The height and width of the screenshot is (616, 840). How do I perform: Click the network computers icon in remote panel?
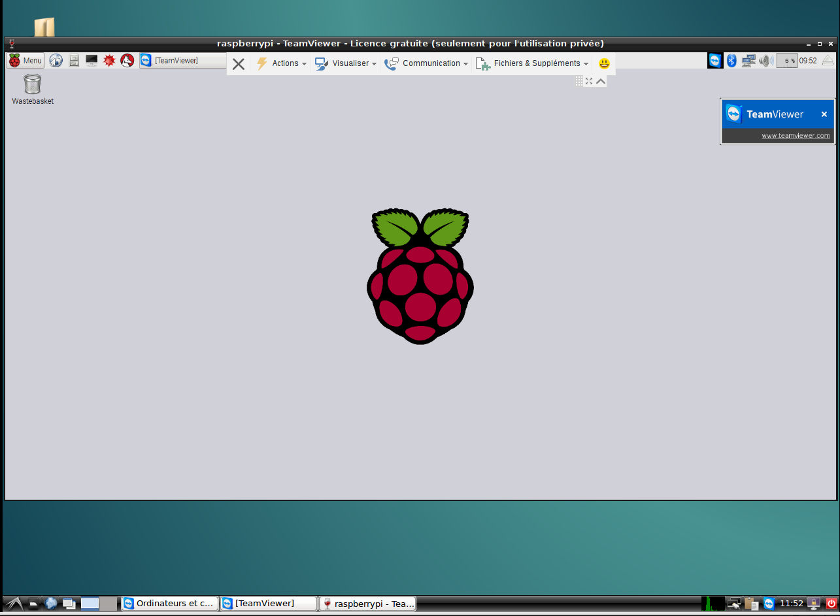coord(748,61)
